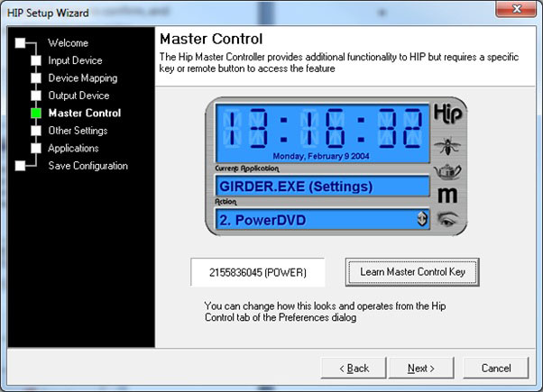
Task: Go back with the Back button
Action: click(354, 369)
